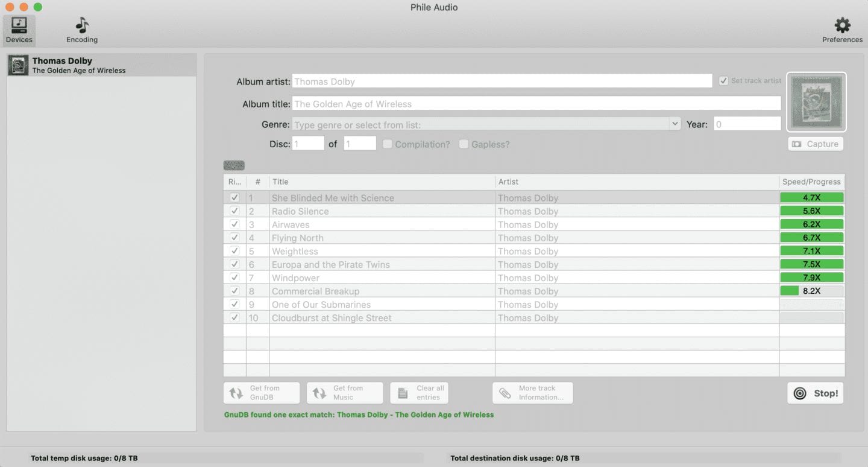Enable the Compilation checkbox
The image size is (868, 467).
(x=388, y=144)
